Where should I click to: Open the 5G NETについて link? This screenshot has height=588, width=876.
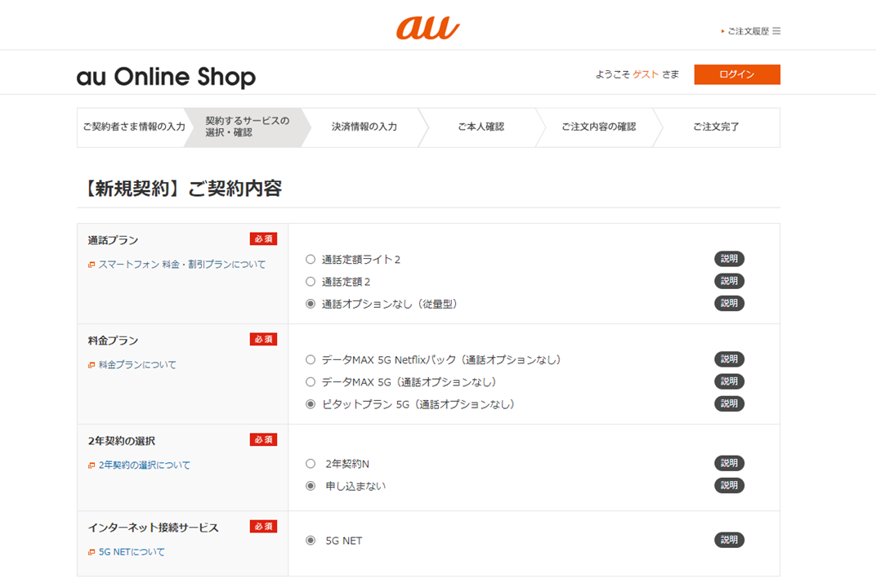132,552
